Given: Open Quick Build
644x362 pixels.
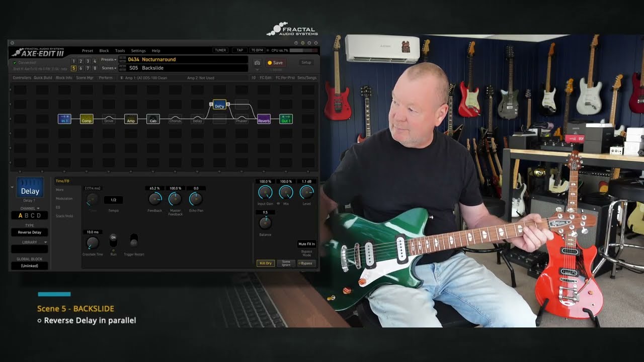Looking at the screenshot, I should point(43,78).
